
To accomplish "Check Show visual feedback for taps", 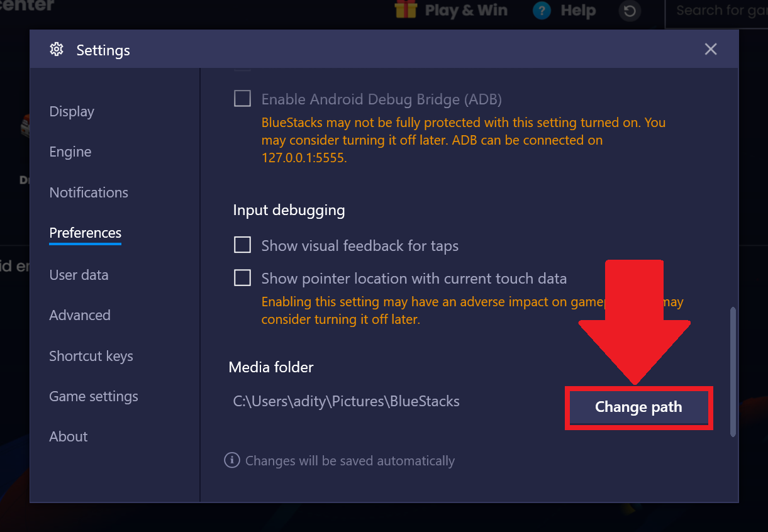I will point(243,245).
